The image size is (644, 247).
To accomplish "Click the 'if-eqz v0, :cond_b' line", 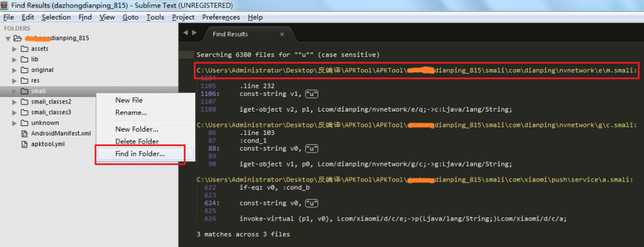I will coord(275,187).
